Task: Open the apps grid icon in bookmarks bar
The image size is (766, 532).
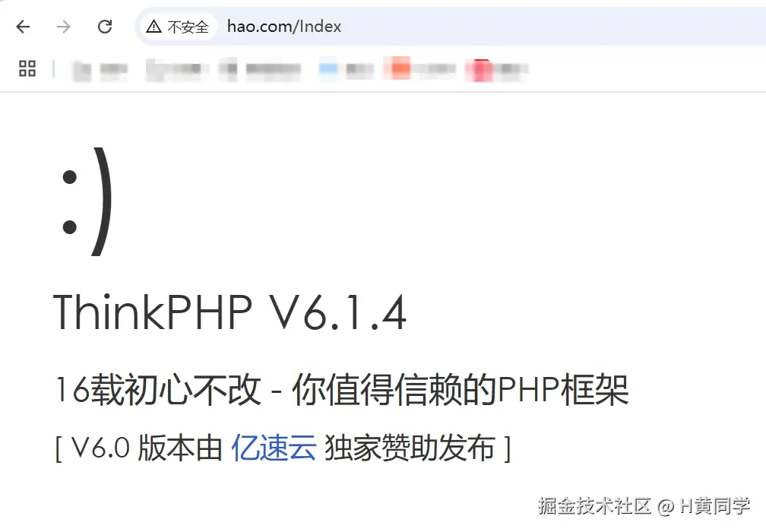Action: [27, 68]
